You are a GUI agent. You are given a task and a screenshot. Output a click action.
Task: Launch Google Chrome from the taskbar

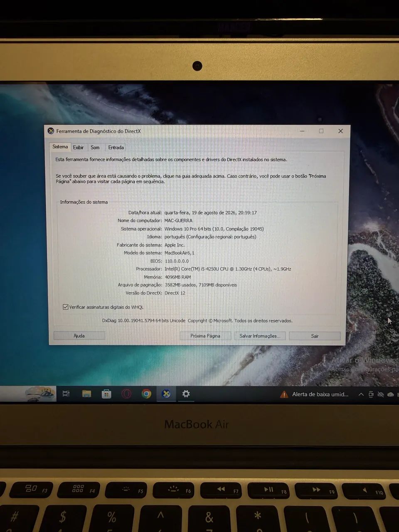pyautogui.click(x=146, y=394)
